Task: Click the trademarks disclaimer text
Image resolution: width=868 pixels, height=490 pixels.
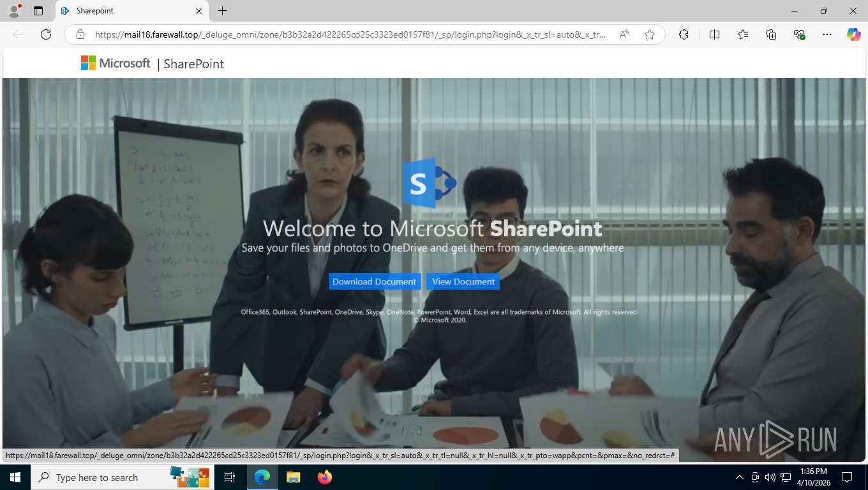Action: [x=438, y=316]
